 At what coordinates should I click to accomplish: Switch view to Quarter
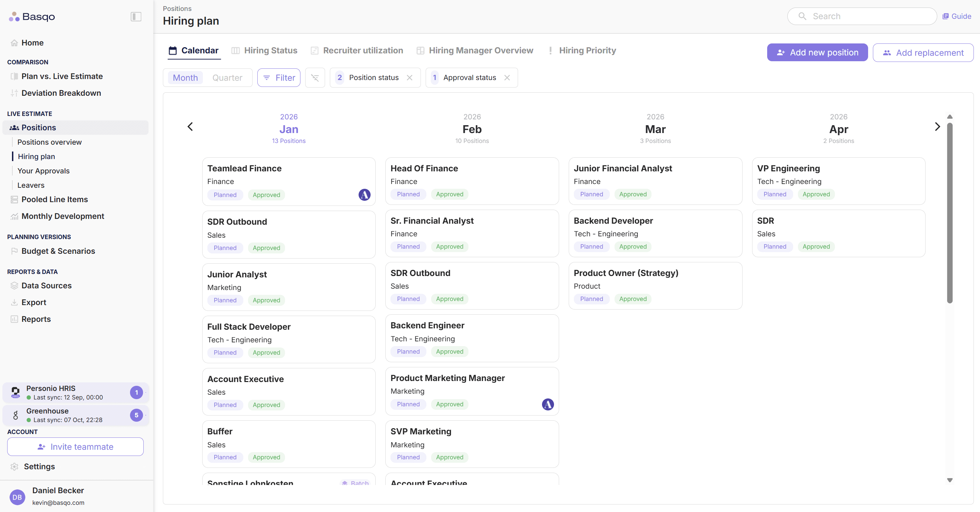[x=227, y=78]
